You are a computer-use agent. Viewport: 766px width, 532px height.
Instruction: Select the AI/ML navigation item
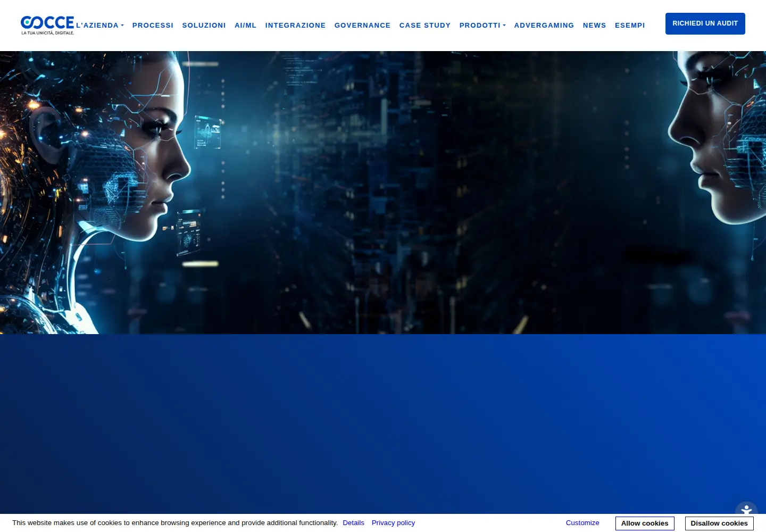[245, 26]
